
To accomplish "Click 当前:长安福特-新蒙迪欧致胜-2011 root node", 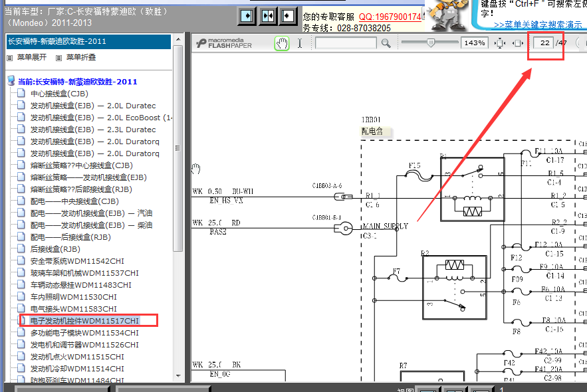I will coord(78,82).
